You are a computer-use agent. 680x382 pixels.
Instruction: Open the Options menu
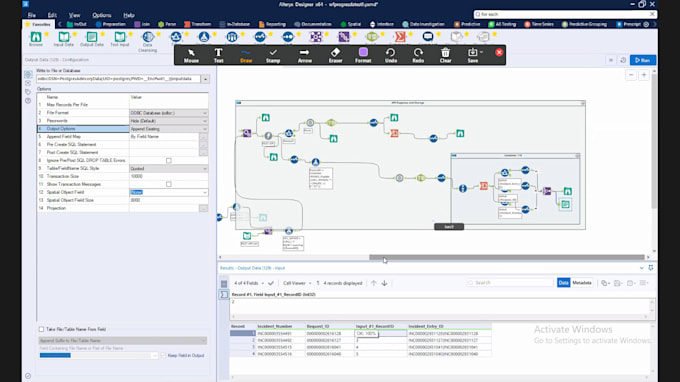pos(101,15)
